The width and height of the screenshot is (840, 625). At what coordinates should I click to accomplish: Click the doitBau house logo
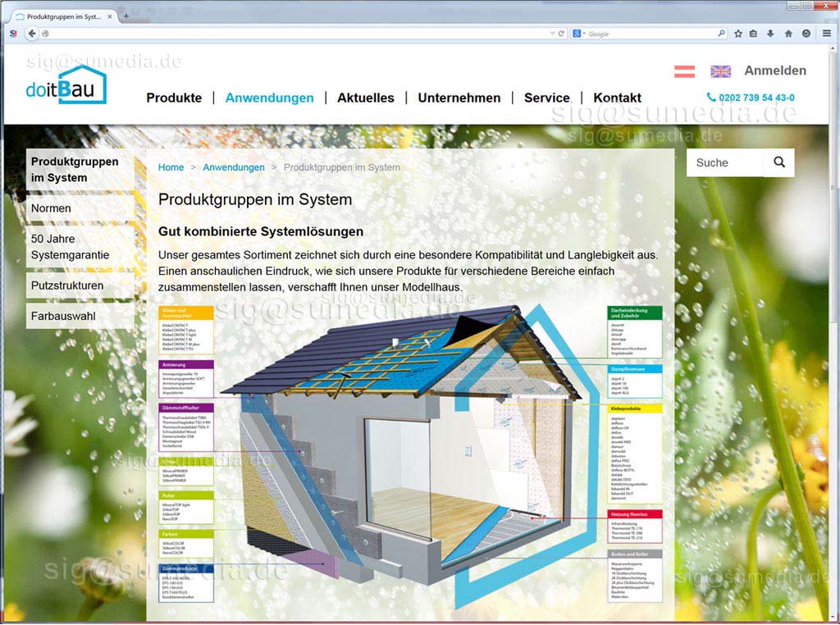(66, 84)
